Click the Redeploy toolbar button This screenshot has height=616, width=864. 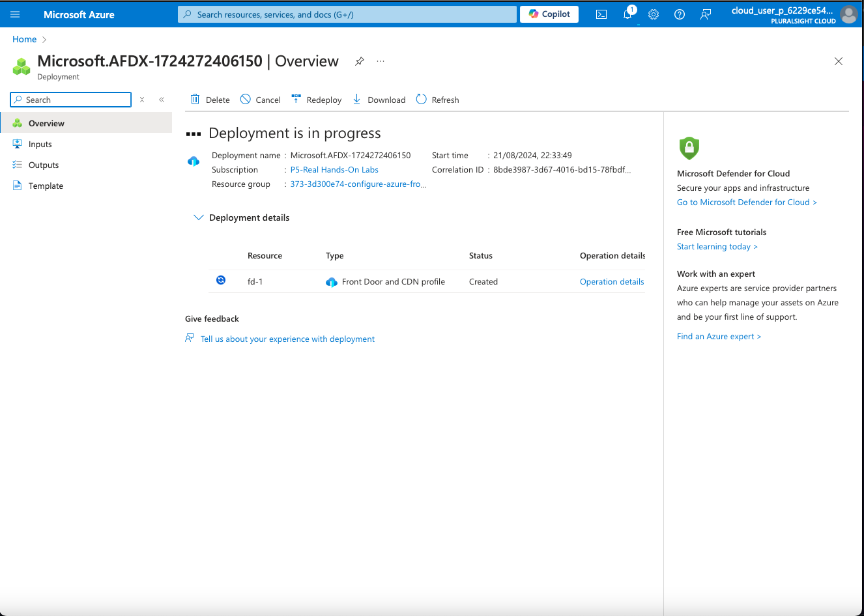click(316, 100)
